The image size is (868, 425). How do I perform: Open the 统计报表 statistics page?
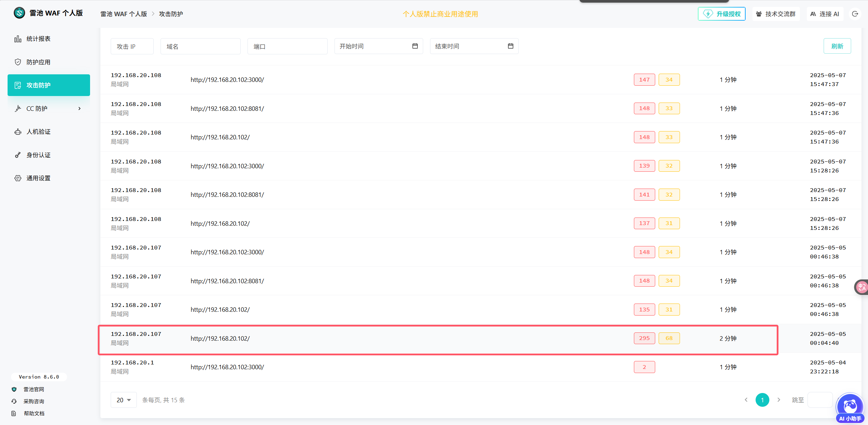(38, 39)
